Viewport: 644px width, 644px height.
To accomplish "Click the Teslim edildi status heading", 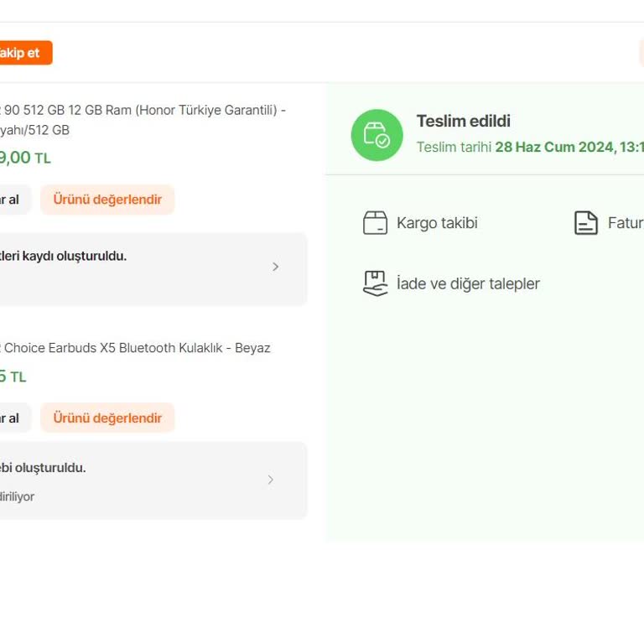I will click(463, 121).
